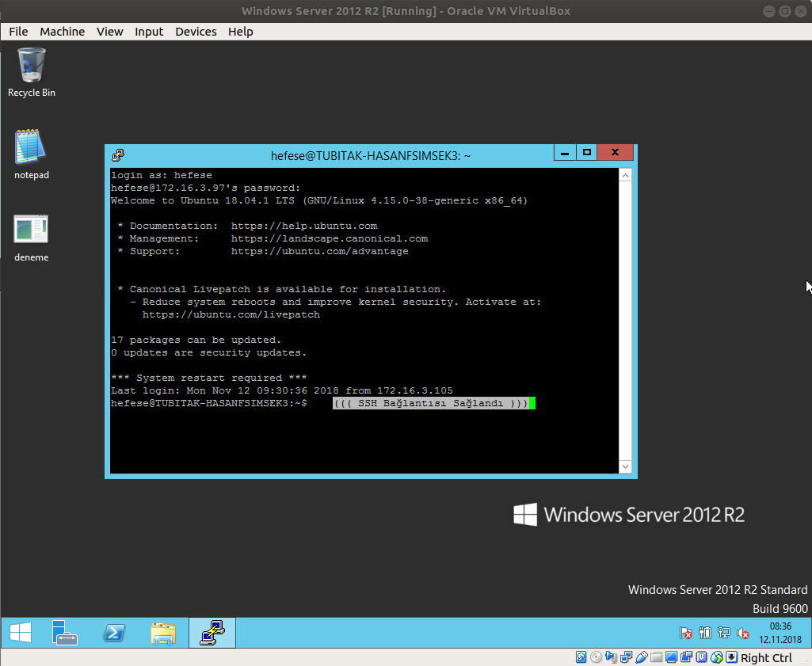Select the PuTTY taskbar button

click(212, 633)
